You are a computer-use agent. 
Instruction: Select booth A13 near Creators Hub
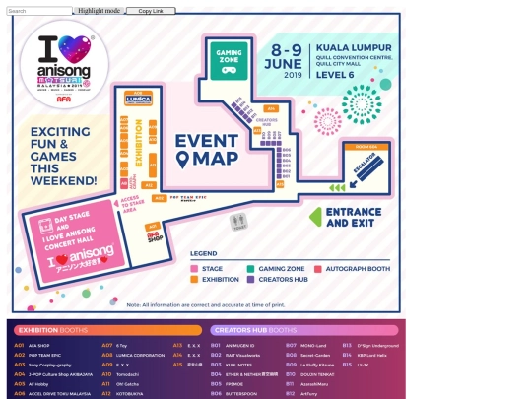click(257, 130)
